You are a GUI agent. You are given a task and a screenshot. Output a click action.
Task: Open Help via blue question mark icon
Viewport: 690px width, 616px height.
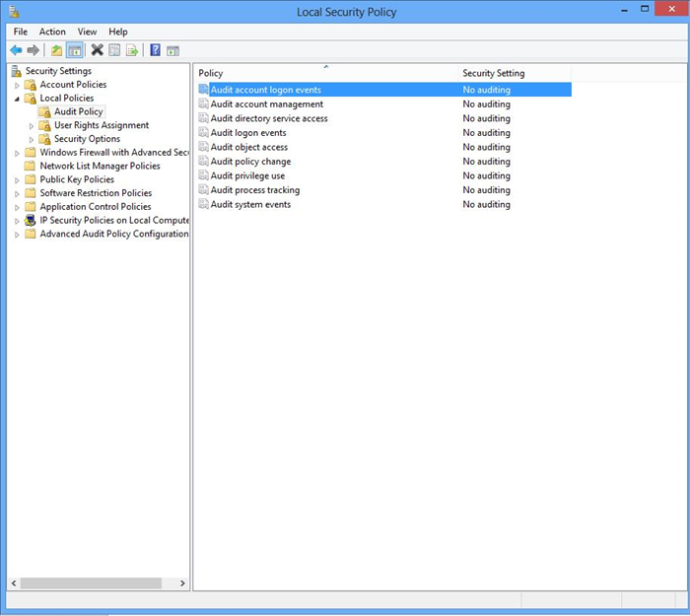click(156, 50)
